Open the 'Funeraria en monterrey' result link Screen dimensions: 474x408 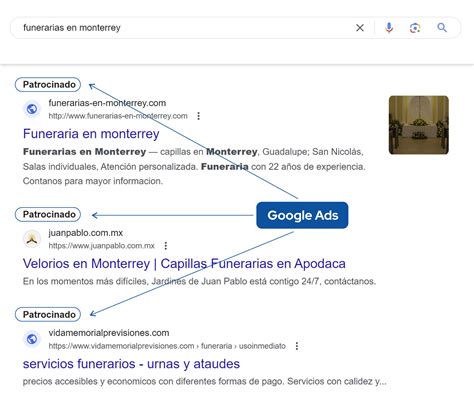(x=91, y=134)
